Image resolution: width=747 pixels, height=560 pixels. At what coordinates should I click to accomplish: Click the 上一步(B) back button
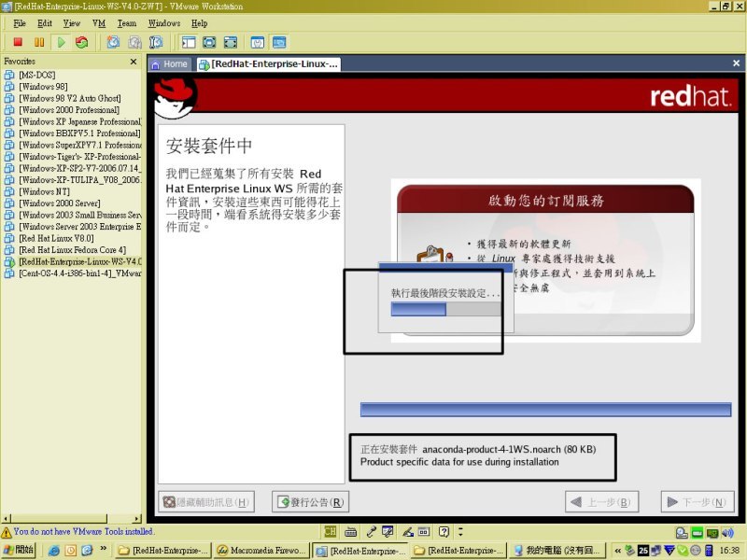(601, 502)
